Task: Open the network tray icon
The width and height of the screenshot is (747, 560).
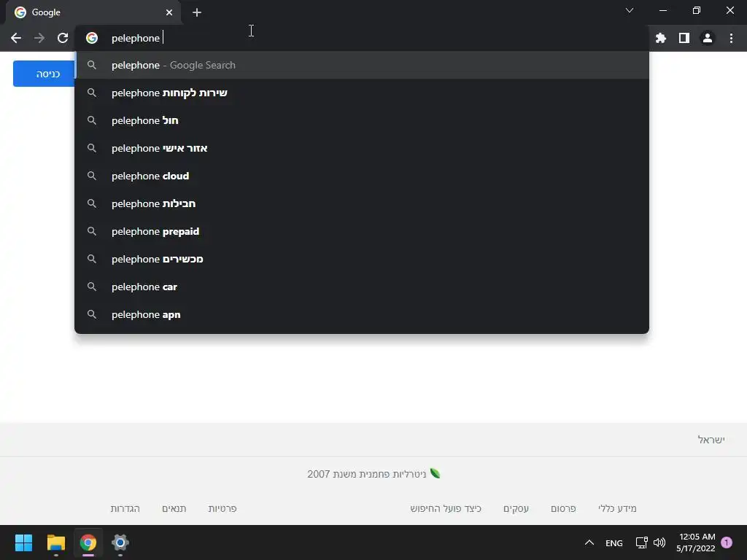Action: point(642,542)
